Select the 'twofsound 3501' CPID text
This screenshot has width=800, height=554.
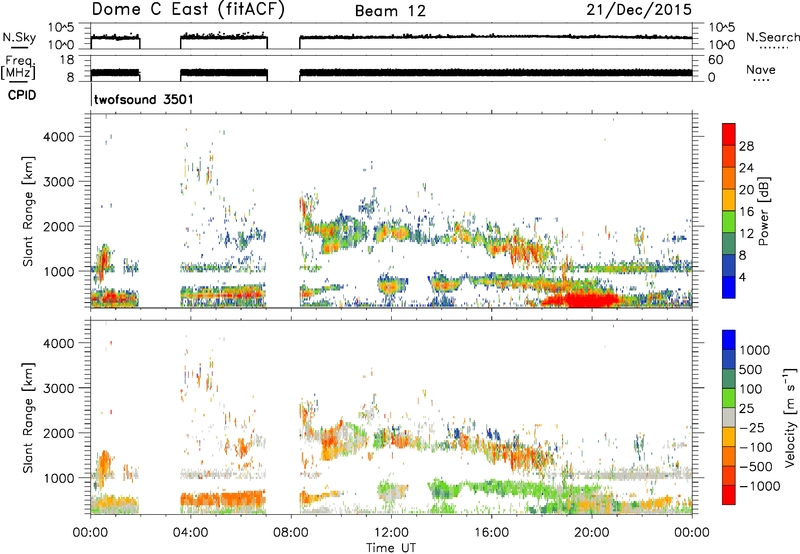click(x=143, y=99)
